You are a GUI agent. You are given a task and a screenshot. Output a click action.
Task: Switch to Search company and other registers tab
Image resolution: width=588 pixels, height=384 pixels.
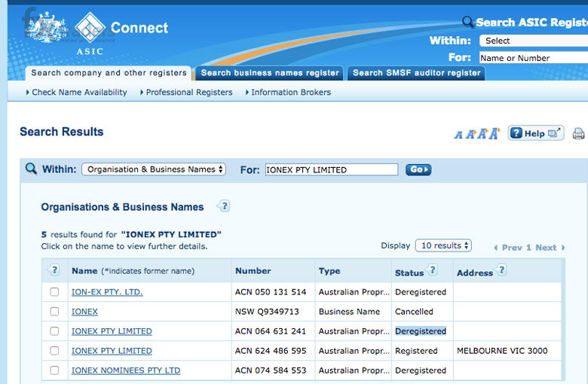pyautogui.click(x=109, y=73)
